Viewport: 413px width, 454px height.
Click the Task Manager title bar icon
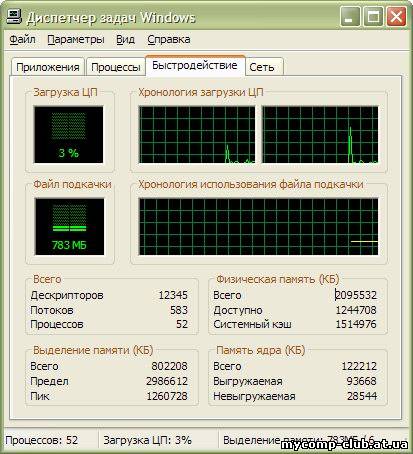[x=15, y=17]
